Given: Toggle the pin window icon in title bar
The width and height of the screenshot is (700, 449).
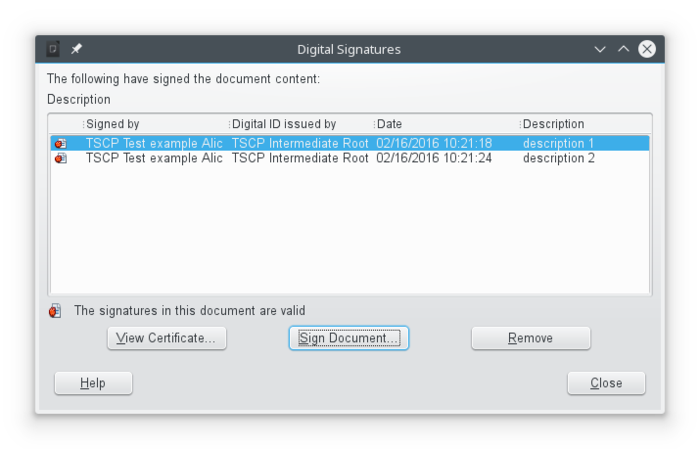Looking at the screenshot, I should click(77, 49).
